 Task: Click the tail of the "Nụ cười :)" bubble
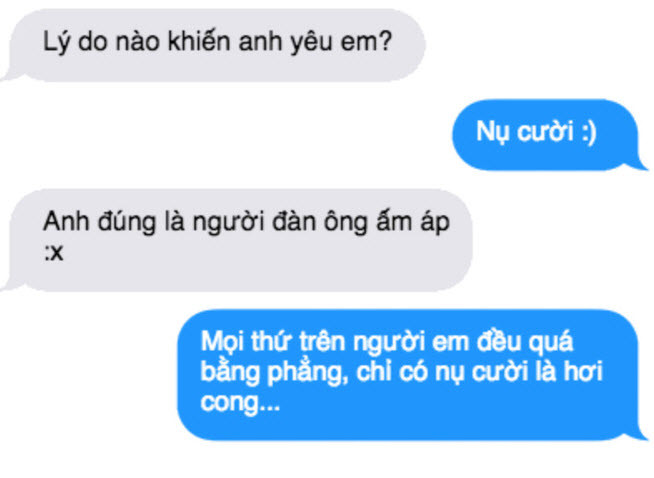tap(639, 164)
